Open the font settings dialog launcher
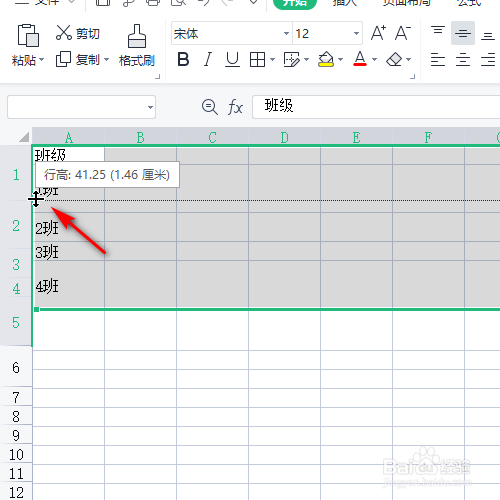The width and height of the screenshot is (500, 500). pyautogui.click(x=413, y=76)
